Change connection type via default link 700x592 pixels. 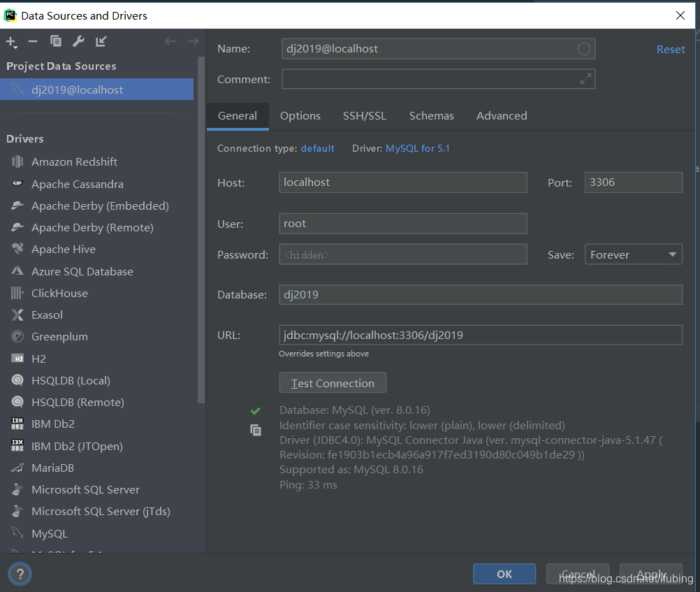317,148
